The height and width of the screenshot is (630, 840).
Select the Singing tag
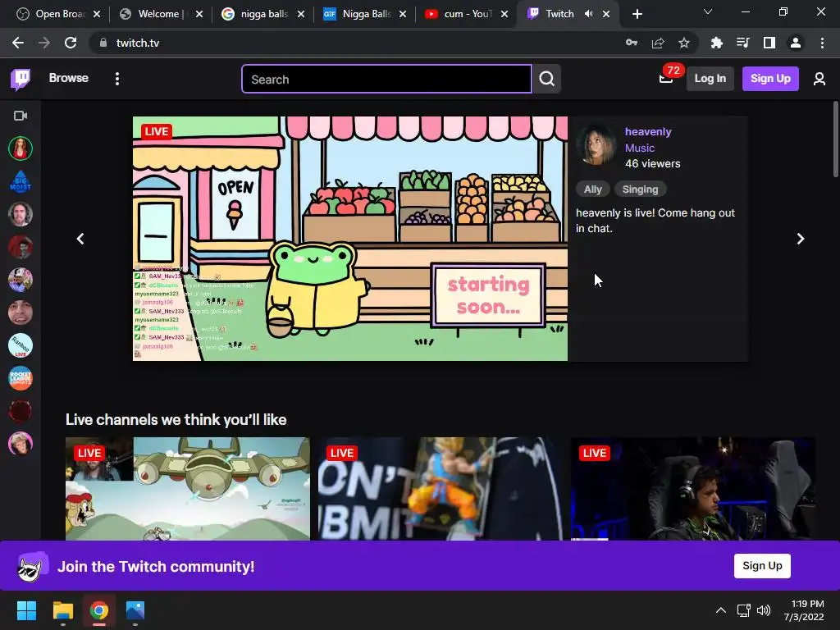click(x=640, y=189)
